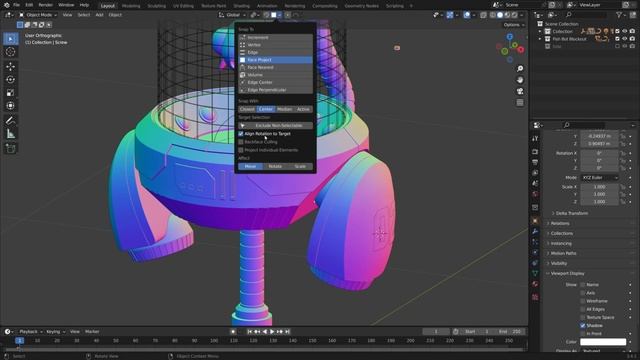Click the pan view hand icon
This screenshot has width=640, height=360.
coord(520,80)
